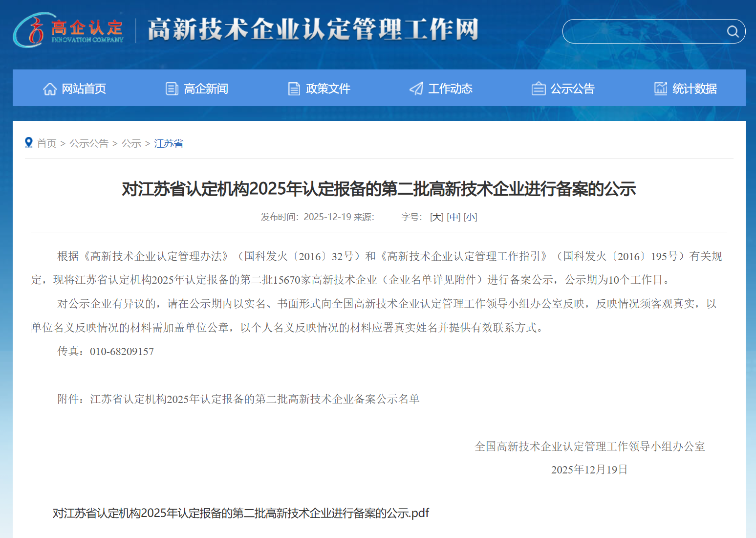The width and height of the screenshot is (756, 538).
Task: Click the document icon beside 政策文件
Action: point(294,89)
